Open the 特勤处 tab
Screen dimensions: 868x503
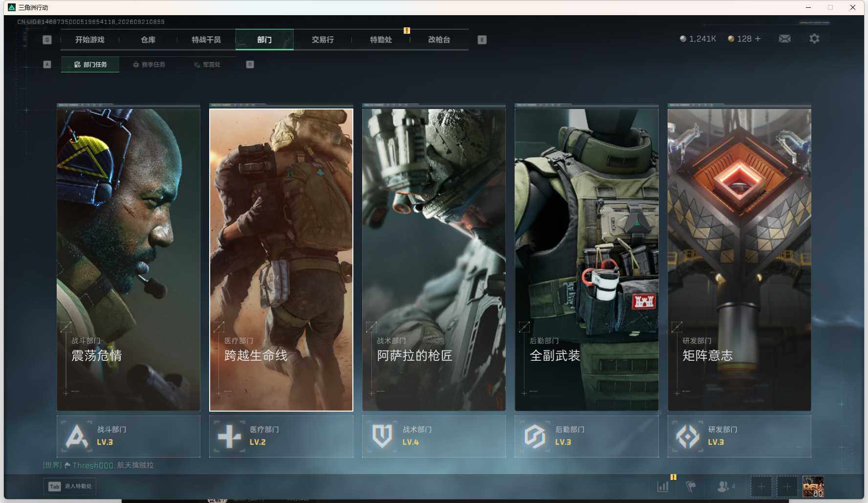(381, 40)
